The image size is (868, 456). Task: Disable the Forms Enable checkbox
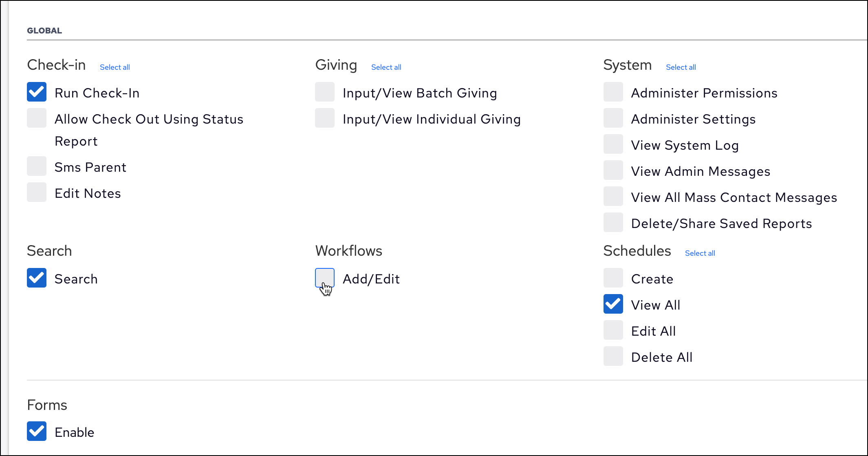(37, 432)
